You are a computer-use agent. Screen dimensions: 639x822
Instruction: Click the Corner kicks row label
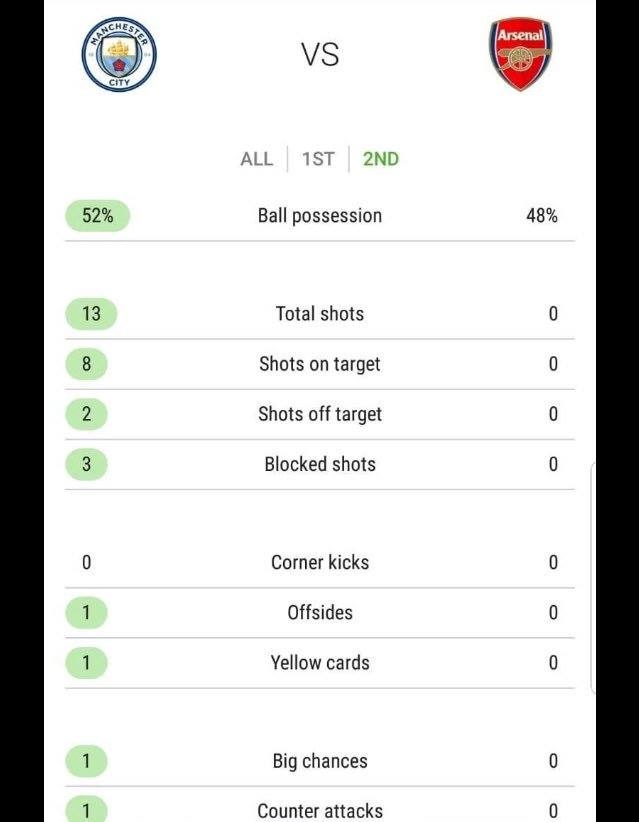(320, 562)
